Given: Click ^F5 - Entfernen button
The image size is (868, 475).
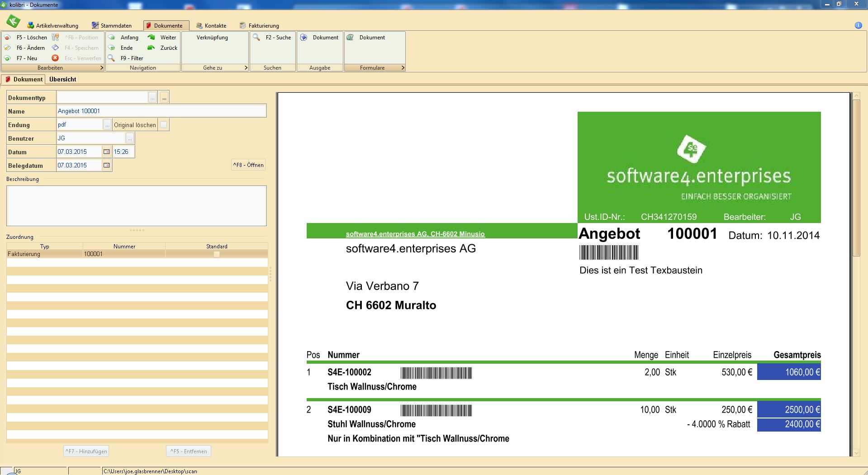Looking at the screenshot, I should tap(189, 451).
